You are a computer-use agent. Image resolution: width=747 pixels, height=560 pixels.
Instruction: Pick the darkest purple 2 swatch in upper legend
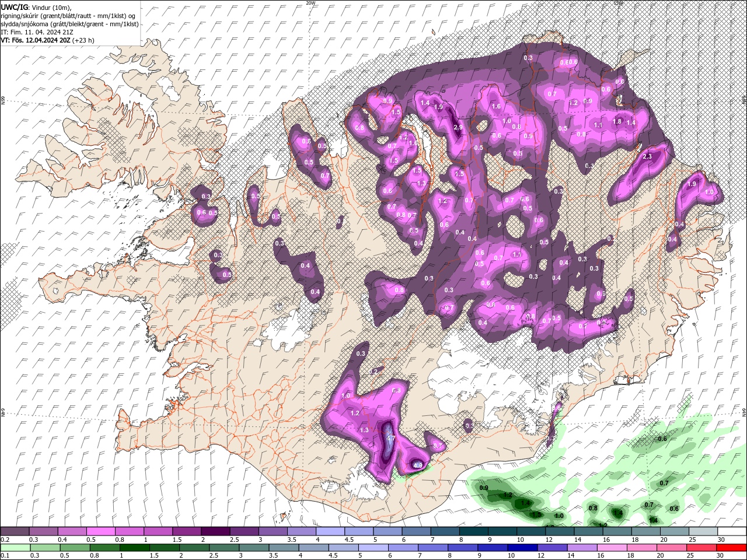[215, 531]
